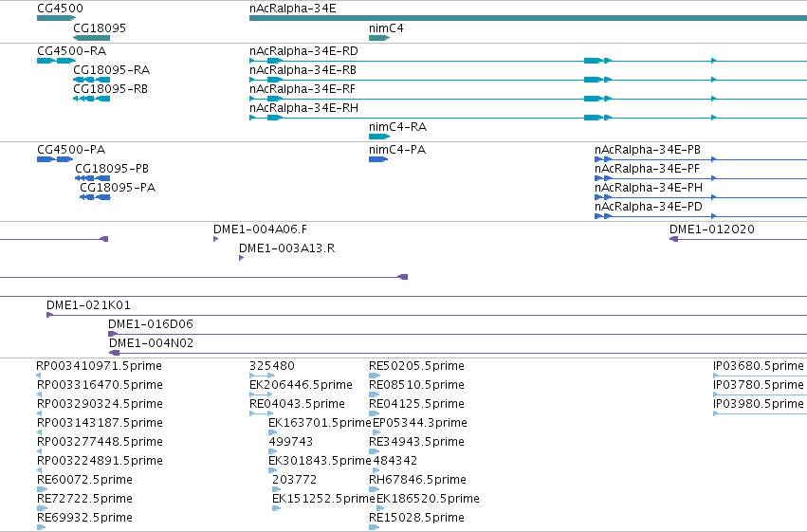Image resolution: width=807 pixels, height=532 pixels.
Task: Click EST label RE15028.5prime
Action: pos(416,518)
